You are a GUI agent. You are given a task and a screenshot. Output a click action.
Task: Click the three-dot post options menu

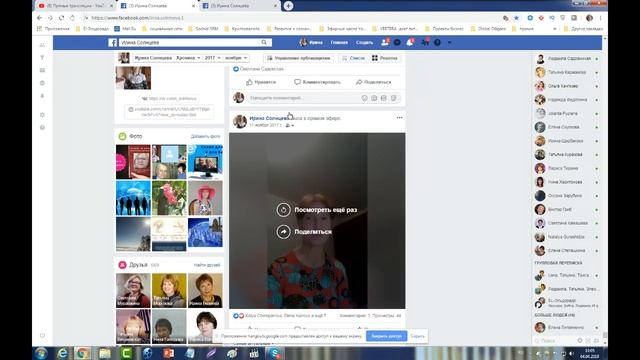coord(399,118)
